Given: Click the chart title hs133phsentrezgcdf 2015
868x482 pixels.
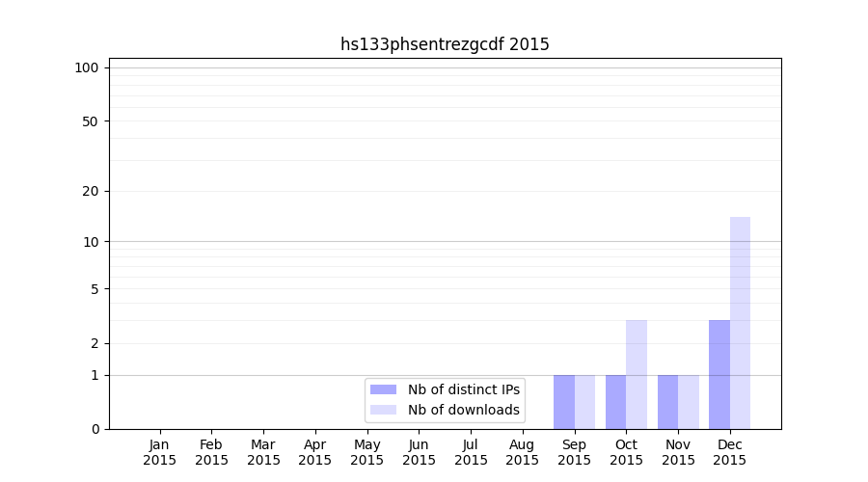Looking at the screenshot, I should [445, 44].
